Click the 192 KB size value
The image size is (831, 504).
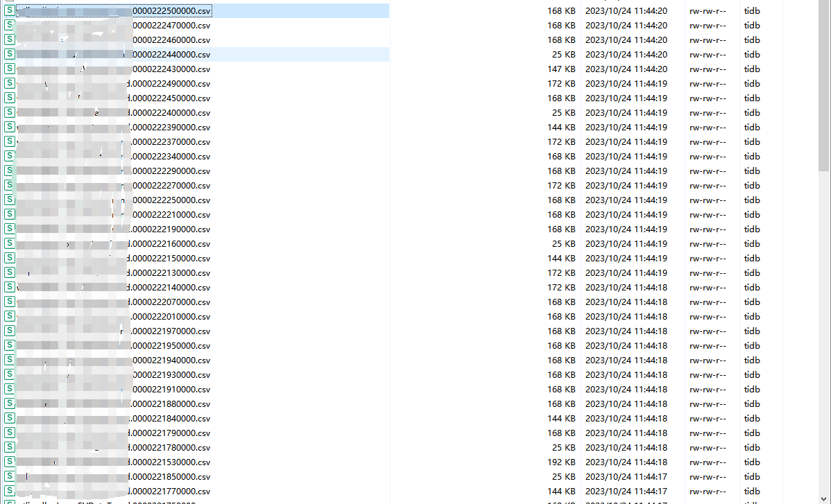pyautogui.click(x=561, y=462)
